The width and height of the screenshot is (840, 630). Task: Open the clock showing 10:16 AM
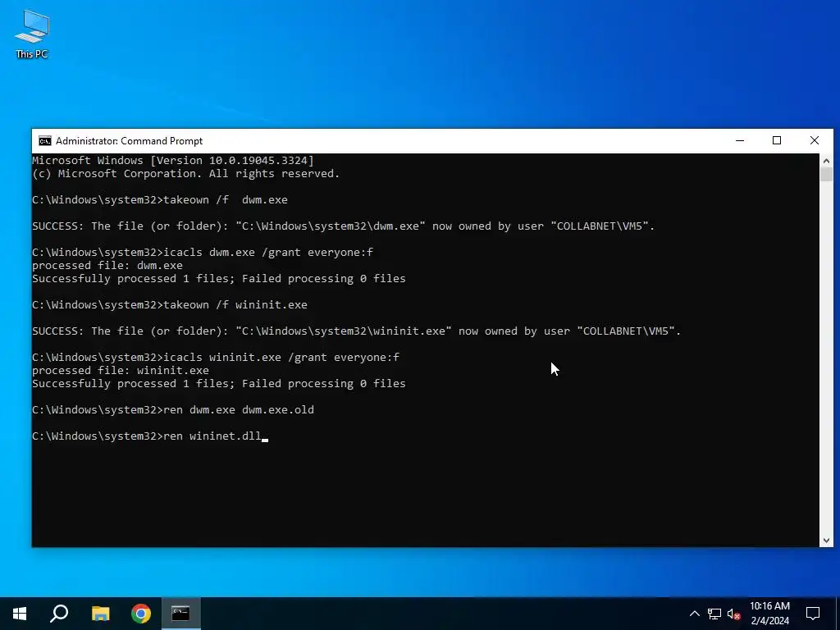(x=769, y=614)
